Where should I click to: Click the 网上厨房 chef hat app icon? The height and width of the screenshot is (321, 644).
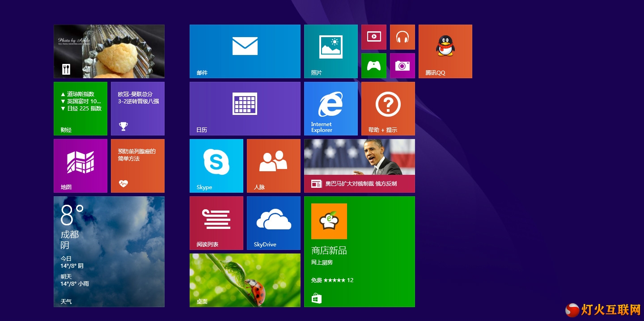[x=329, y=221]
